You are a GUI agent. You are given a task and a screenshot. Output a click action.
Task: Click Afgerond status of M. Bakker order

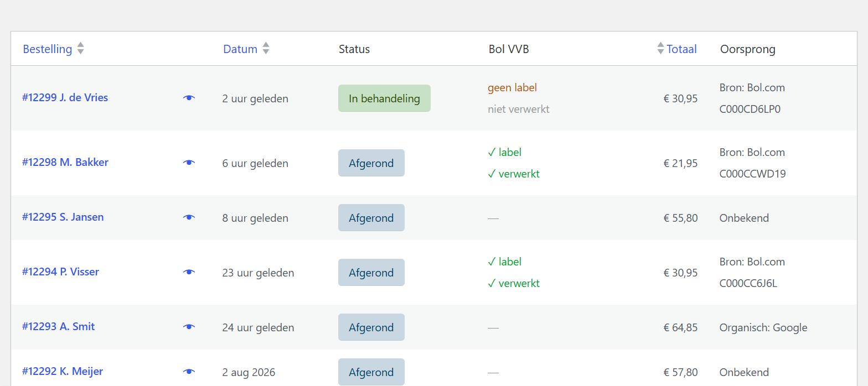(x=371, y=163)
